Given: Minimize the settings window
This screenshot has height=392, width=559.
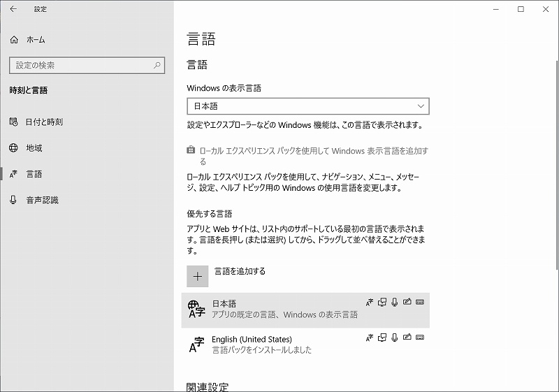Looking at the screenshot, I should tap(496, 9).
